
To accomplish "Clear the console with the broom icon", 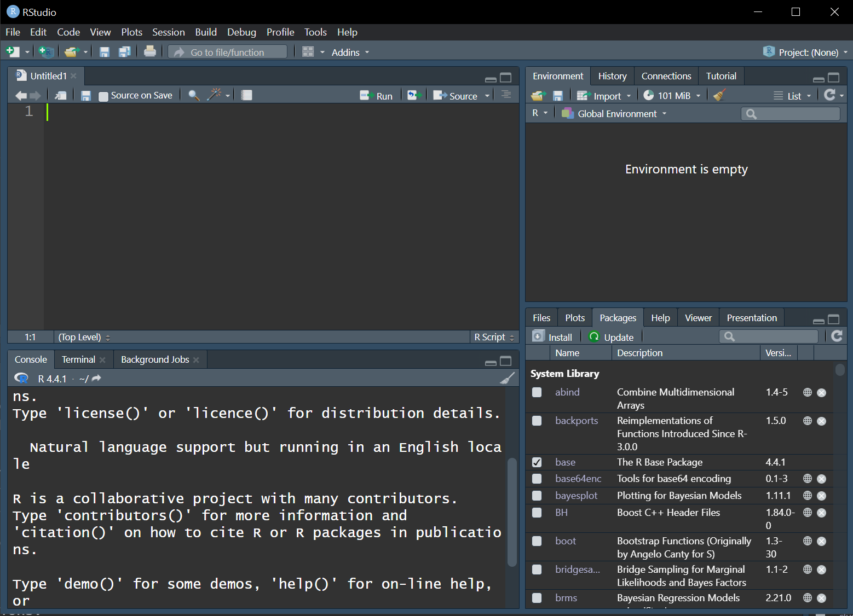I will (508, 378).
